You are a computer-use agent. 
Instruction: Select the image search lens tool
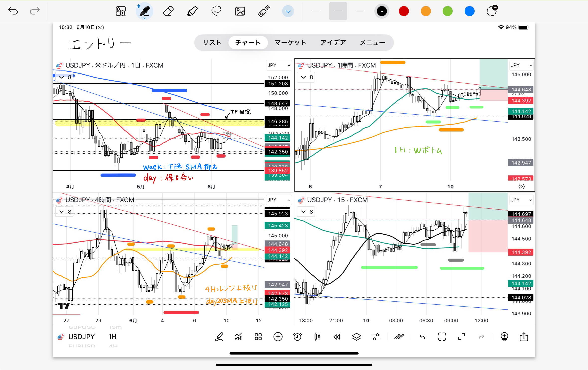click(x=121, y=11)
